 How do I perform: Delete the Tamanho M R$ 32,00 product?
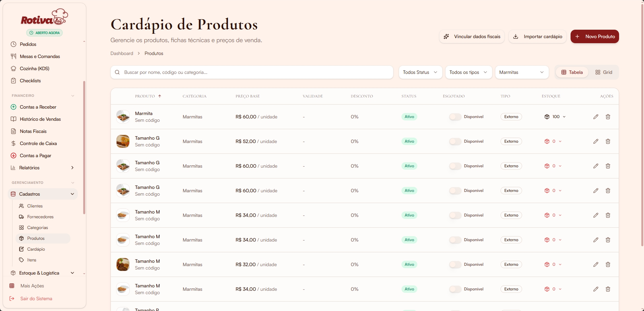(608, 264)
